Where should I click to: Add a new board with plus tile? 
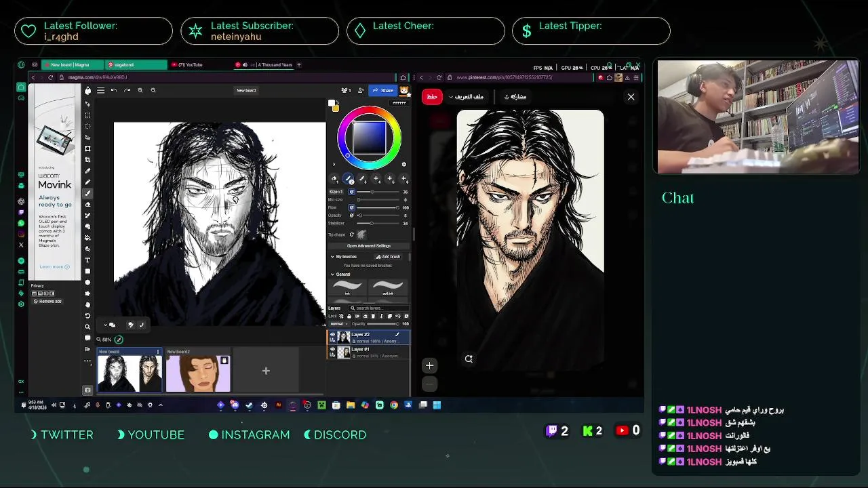click(x=266, y=371)
